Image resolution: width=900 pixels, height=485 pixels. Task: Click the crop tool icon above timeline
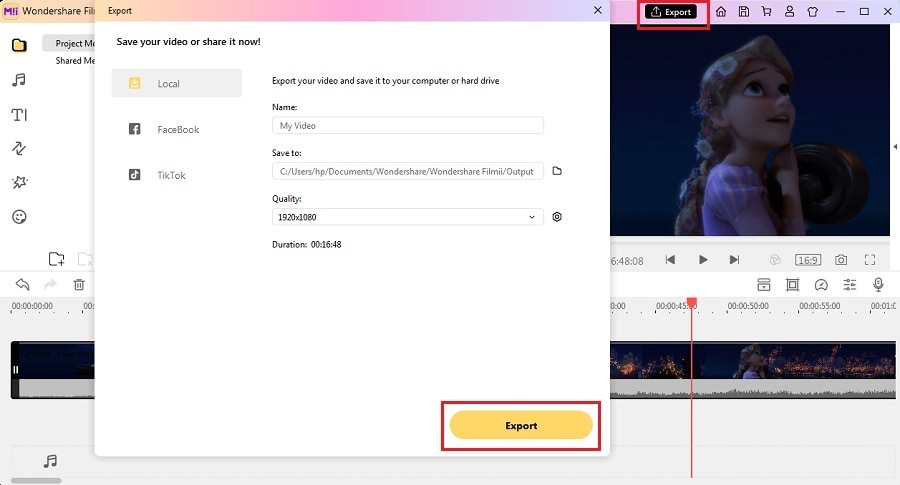793,285
